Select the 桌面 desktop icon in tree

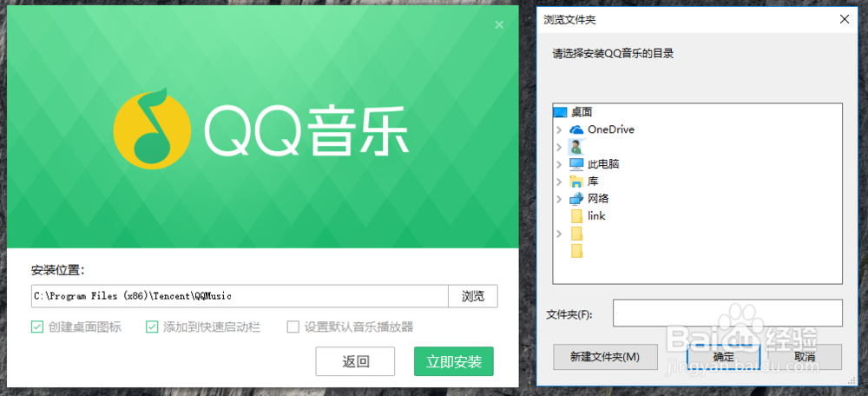point(560,112)
